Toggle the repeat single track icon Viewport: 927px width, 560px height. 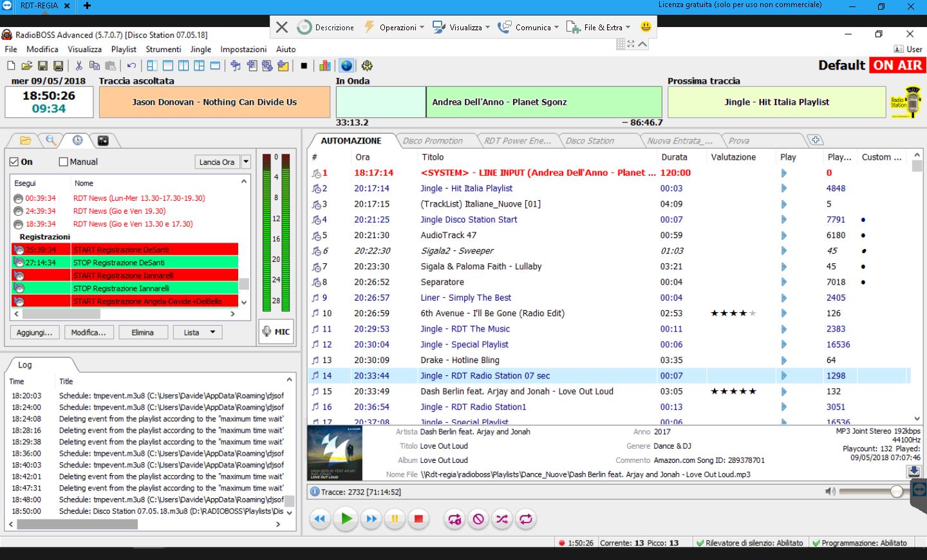click(454, 519)
